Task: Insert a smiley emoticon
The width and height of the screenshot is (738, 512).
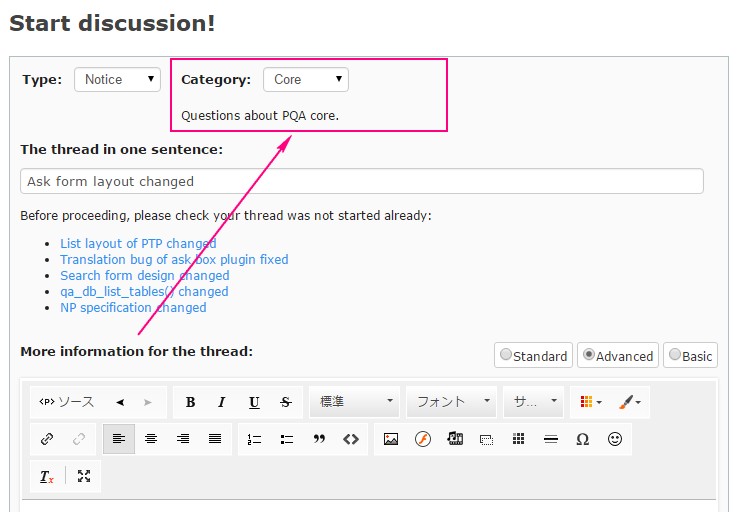Action: (x=615, y=439)
